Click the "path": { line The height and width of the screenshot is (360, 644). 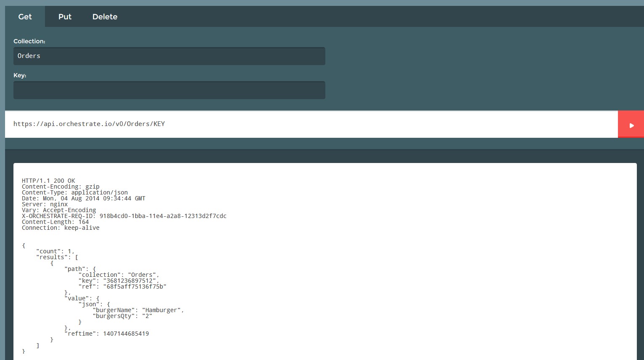(80, 269)
